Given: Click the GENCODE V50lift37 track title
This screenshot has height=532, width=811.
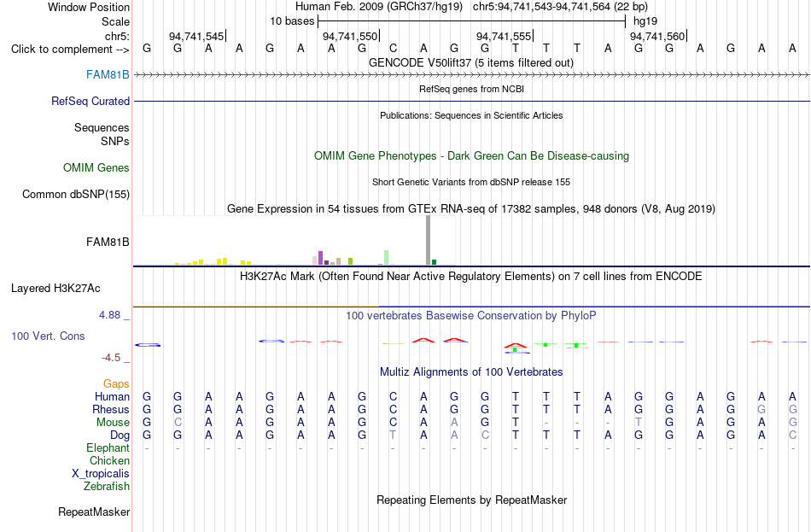Looking at the screenshot, I should point(471,62).
